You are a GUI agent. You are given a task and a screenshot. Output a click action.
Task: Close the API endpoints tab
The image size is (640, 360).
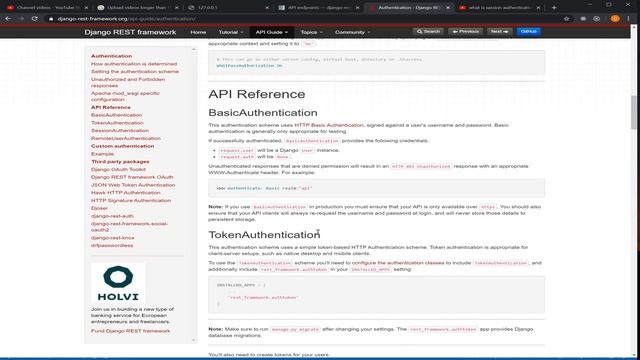coord(357,7)
